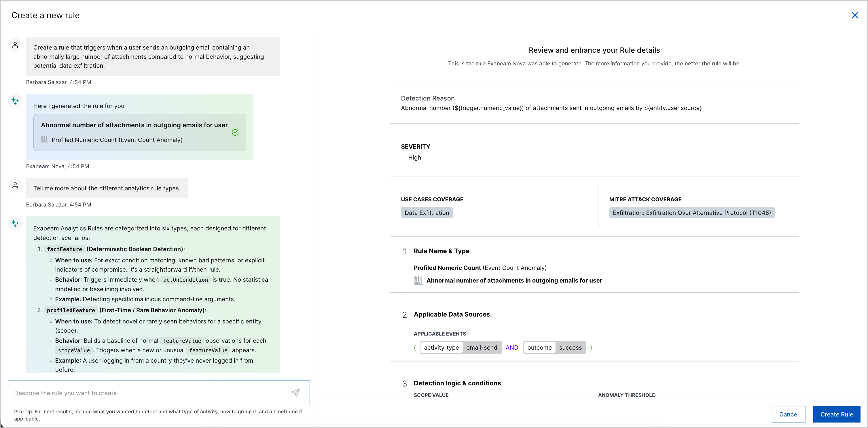Click the first user message about email attachments
The image size is (868, 428).
point(153,56)
